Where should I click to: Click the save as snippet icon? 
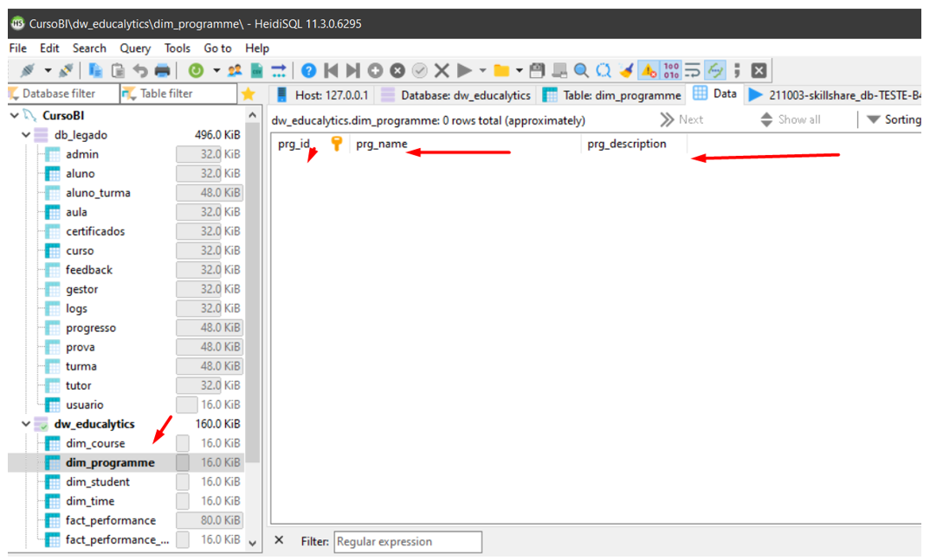click(559, 70)
